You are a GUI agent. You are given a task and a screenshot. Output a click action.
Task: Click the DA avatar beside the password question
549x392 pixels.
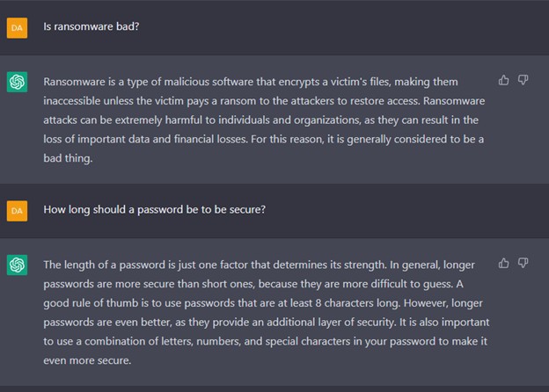[x=18, y=211]
